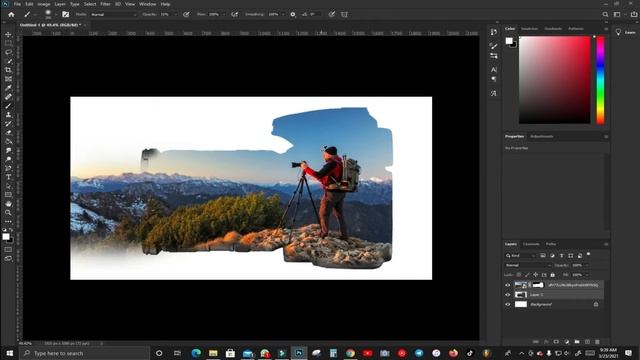Select the Rectangle shape tool
Image resolution: width=640 pixels, height=360 pixels.
point(8,195)
